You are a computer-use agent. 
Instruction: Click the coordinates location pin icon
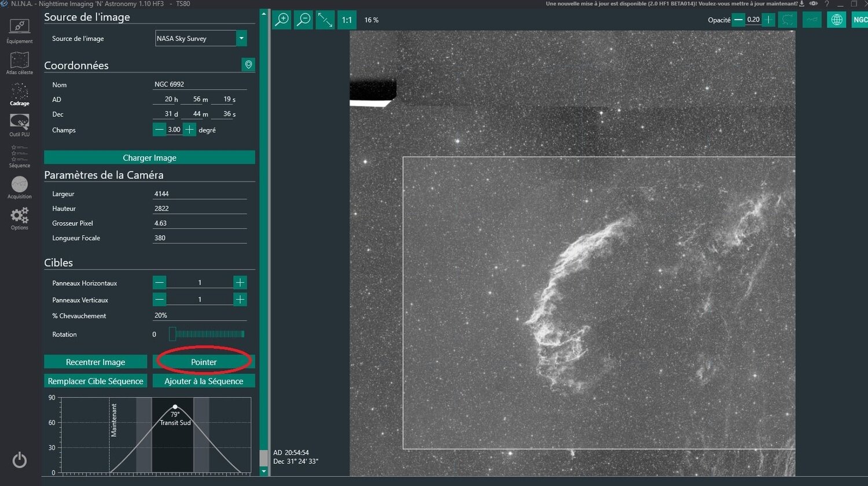pos(248,65)
